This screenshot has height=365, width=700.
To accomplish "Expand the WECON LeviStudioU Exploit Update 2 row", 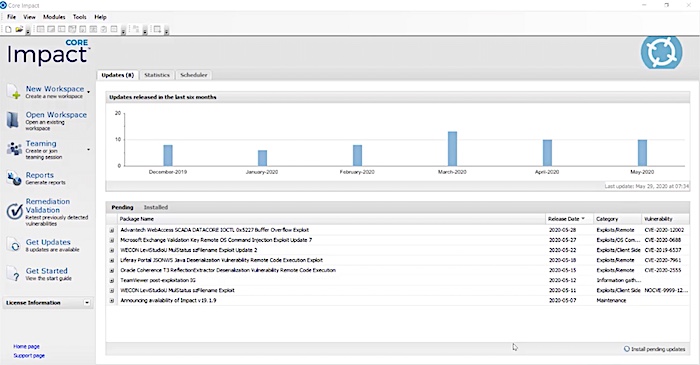I will pos(112,250).
